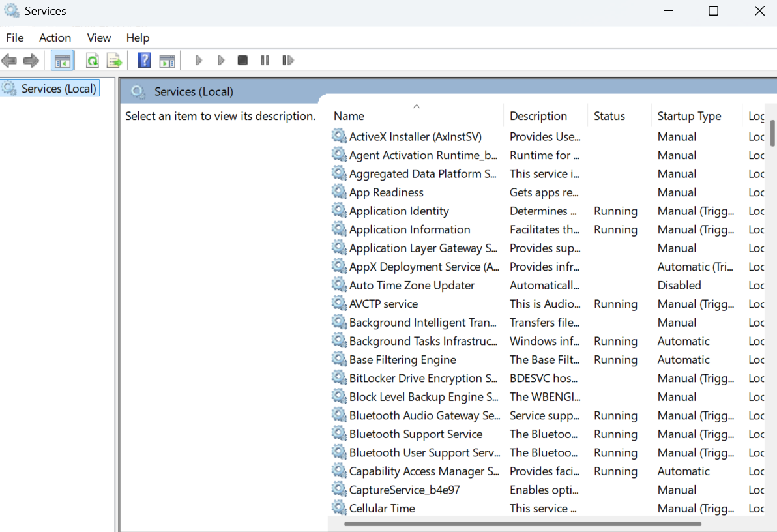Image resolution: width=777 pixels, height=532 pixels.
Task: Sort services by Status column header
Action: [x=609, y=116]
